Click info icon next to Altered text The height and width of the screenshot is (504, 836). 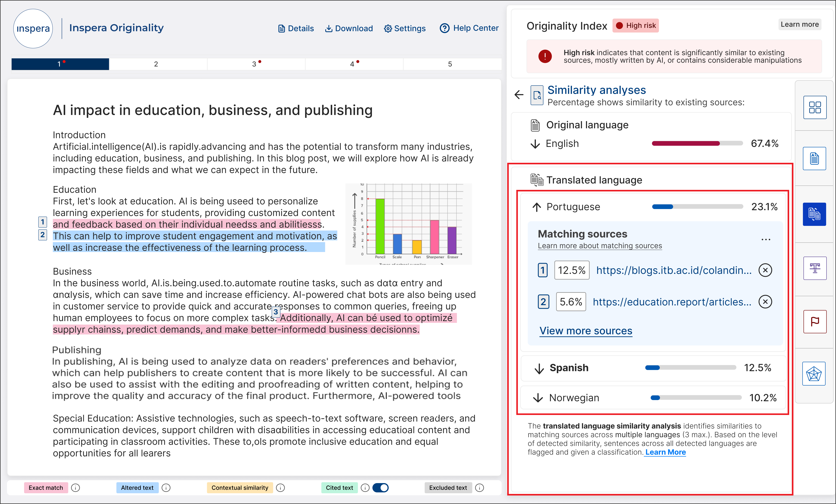pyautogui.click(x=166, y=488)
